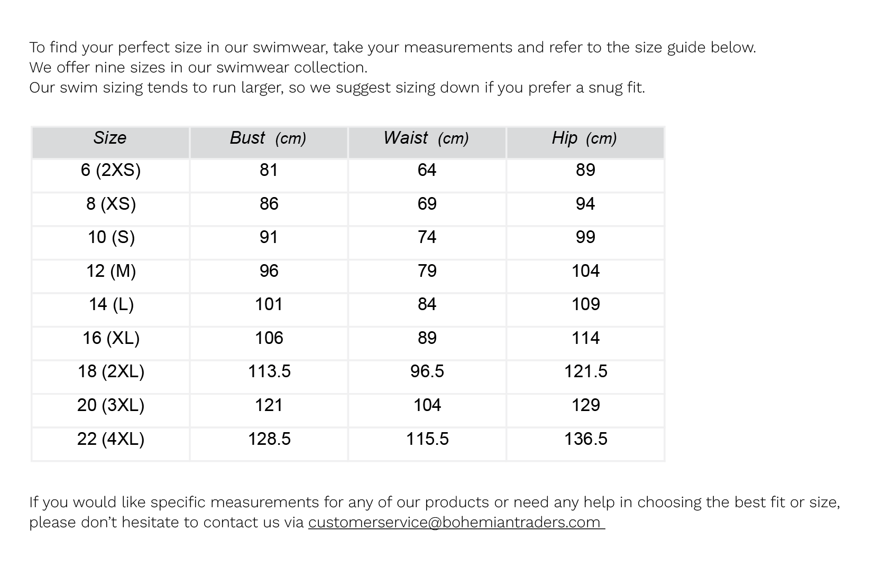Click the 136.5 hip measurement cell
Image resolution: width=883 pixels, height=588 pixels.
pos(585,439)
